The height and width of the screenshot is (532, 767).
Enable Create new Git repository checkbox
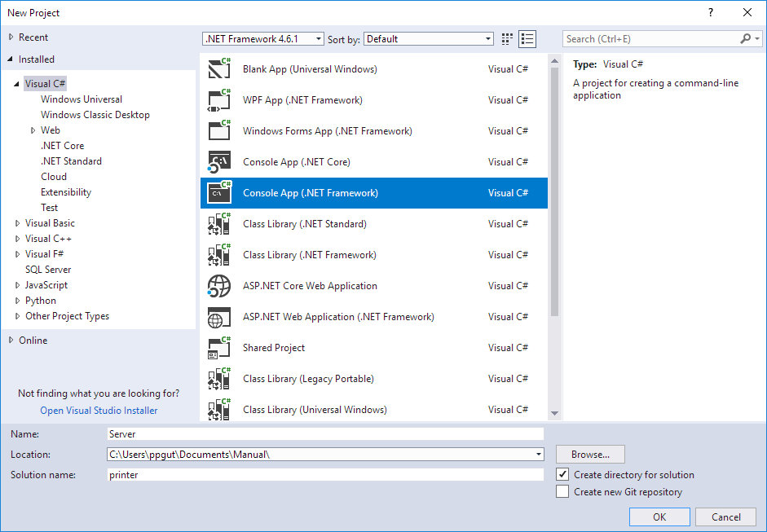(562, 491)
